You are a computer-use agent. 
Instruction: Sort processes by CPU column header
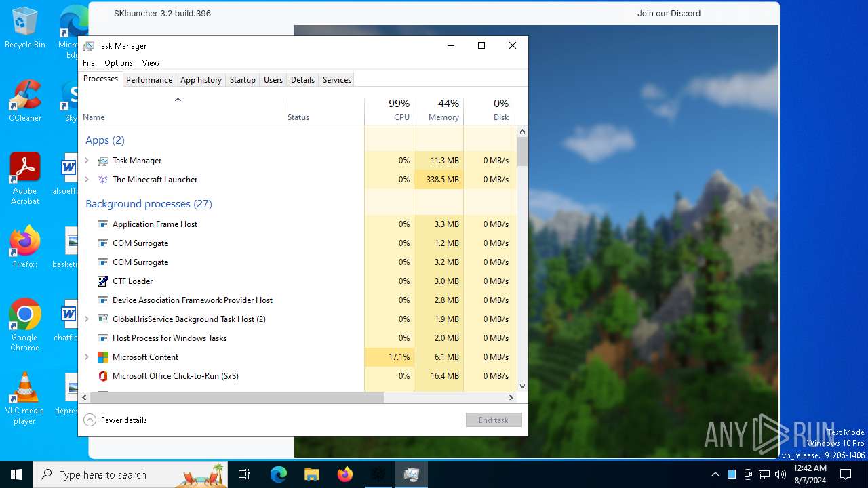[x=389, y=111]
